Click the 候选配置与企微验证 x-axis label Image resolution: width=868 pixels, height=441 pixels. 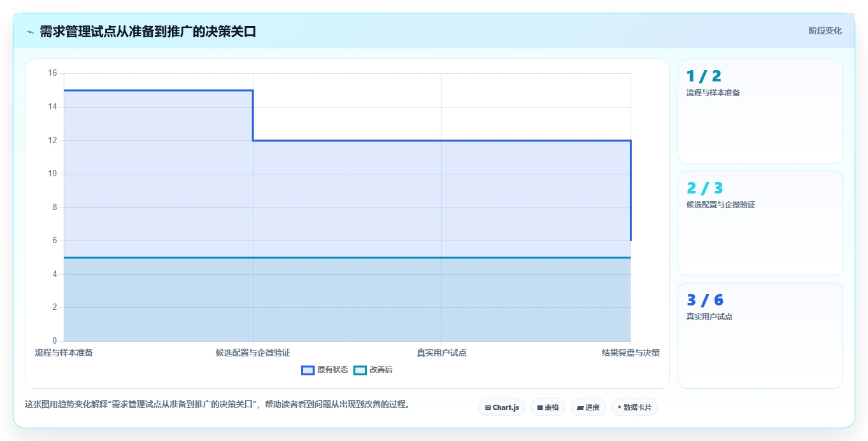click(x=253, y=353)
